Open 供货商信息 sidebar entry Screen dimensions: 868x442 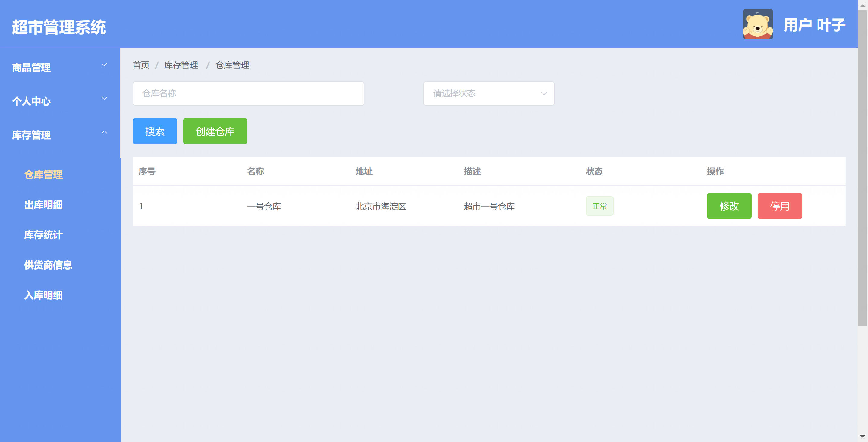tap(48, 265)
